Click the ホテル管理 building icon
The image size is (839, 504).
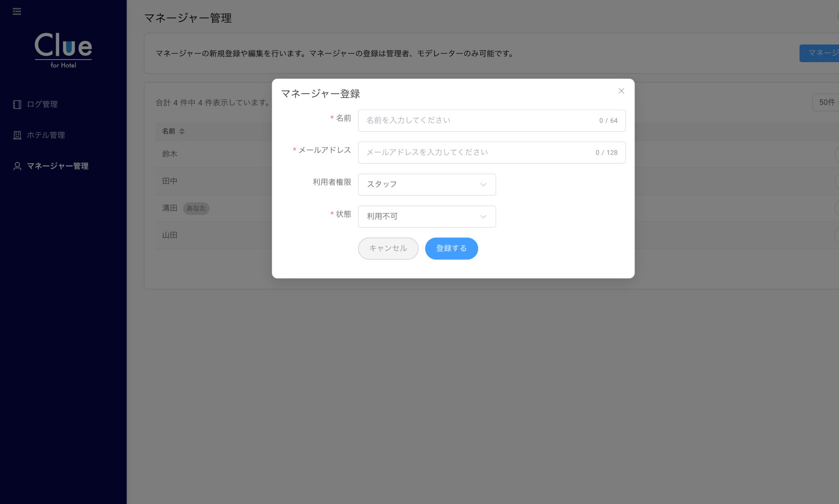point(17,135)
